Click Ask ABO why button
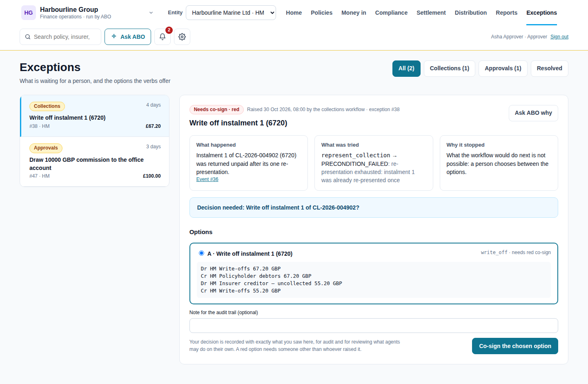The width and height of the screenshot is (588, 384). [533, 113]
